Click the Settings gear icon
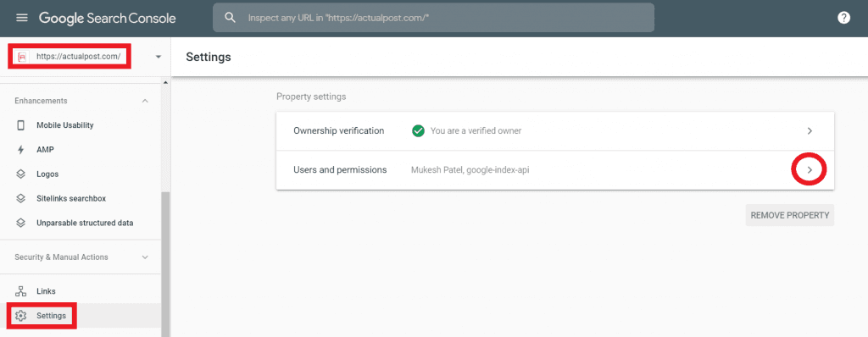The image size is (868, 337). coord(21,316)
